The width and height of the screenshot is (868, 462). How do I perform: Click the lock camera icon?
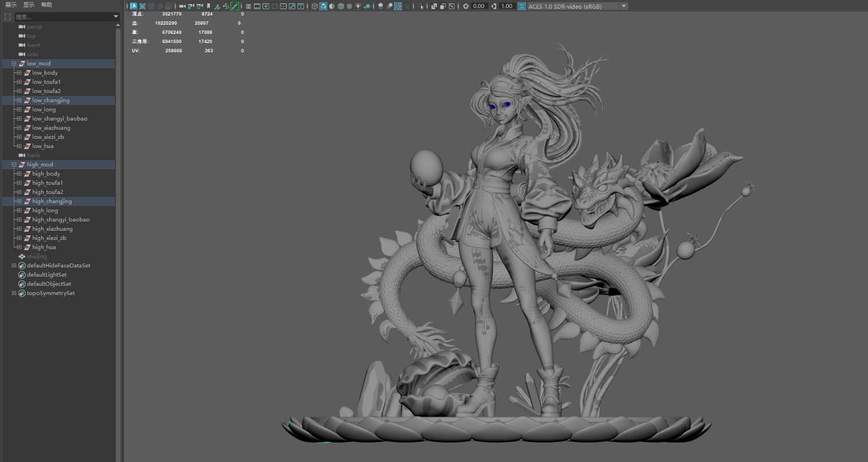[x=191, y=6]
